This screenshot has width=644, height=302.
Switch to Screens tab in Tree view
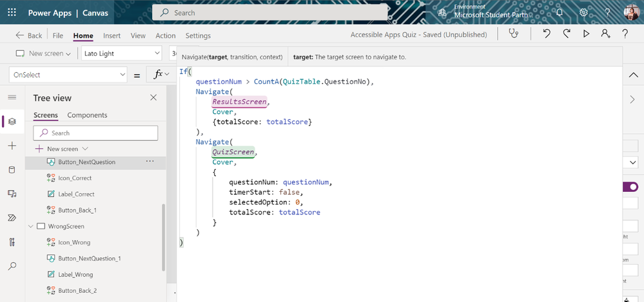click(x=46, y=115)
